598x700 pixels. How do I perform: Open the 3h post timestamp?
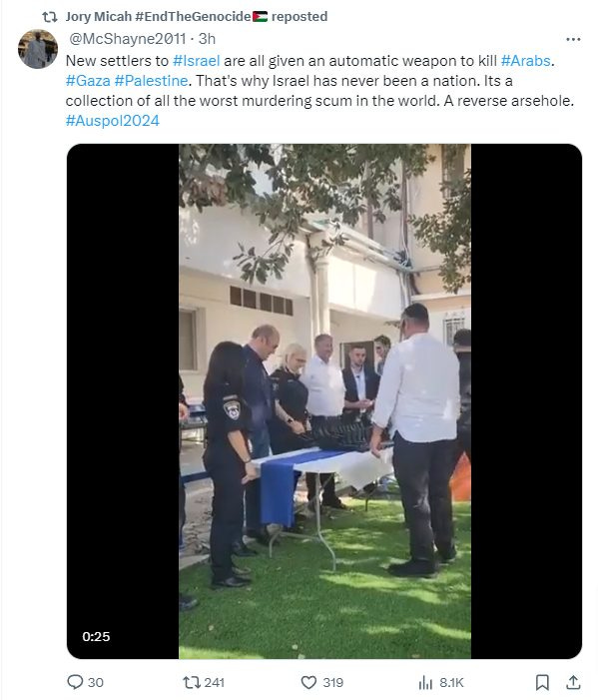pos(207,39)
